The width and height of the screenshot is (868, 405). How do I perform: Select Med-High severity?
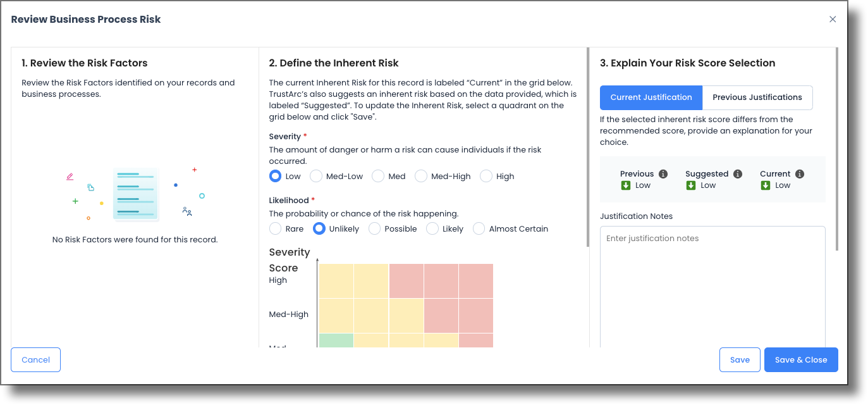pos(421,176)
